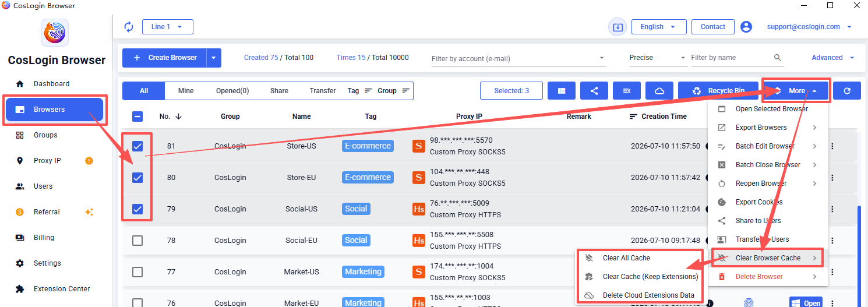Viewport: 868px width, 307px height.
Task: Open the Create Browser dropdown arrow
Action: [x=214, y=58]
